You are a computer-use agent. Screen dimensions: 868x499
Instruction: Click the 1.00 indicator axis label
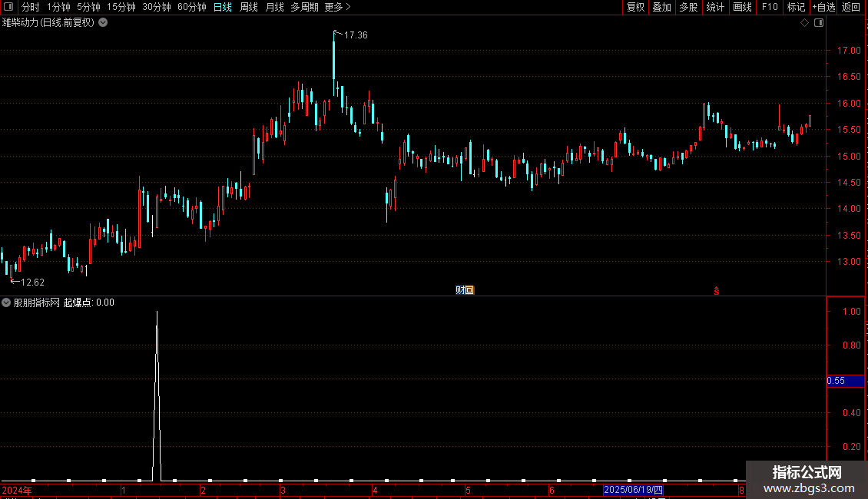click(851, 312)
